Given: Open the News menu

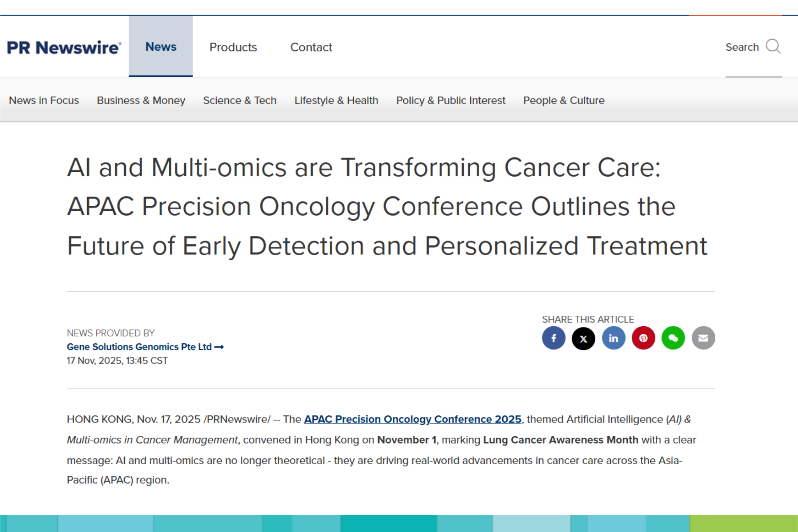Looking at the screenshot, I should point(161,46).
